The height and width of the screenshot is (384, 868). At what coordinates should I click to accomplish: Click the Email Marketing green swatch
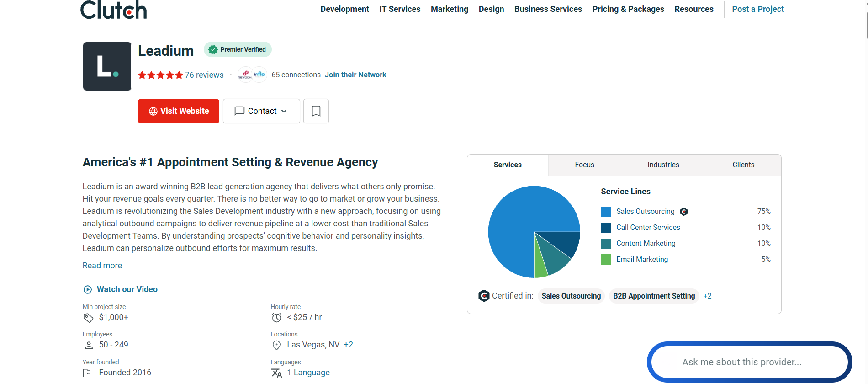pos(606,260)
